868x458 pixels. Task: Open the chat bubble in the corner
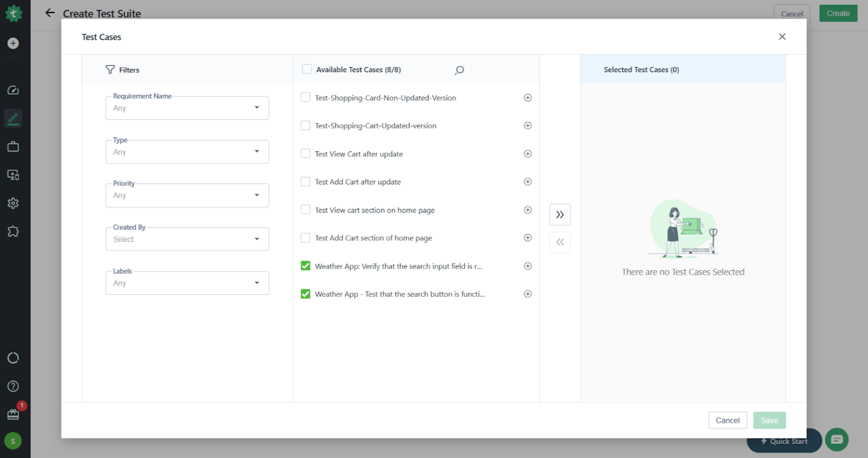pyautogui.click(x=836, y=439)
